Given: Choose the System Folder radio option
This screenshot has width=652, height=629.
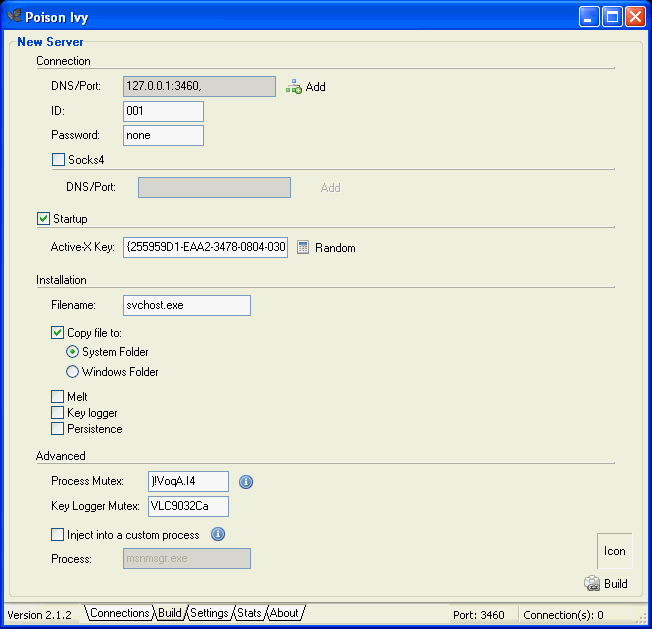Looking at the screenshot, I should click(72, 352).
